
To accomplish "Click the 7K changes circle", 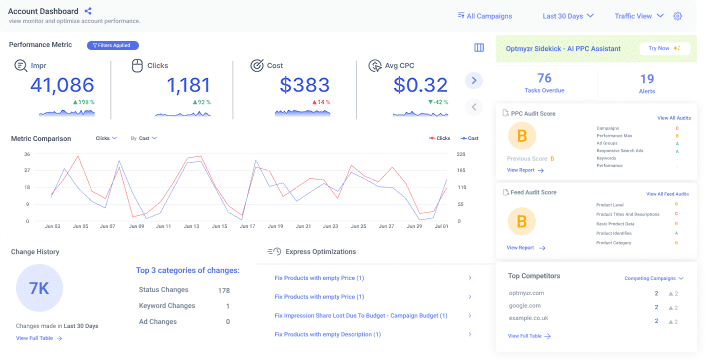I will coord(39,288).
